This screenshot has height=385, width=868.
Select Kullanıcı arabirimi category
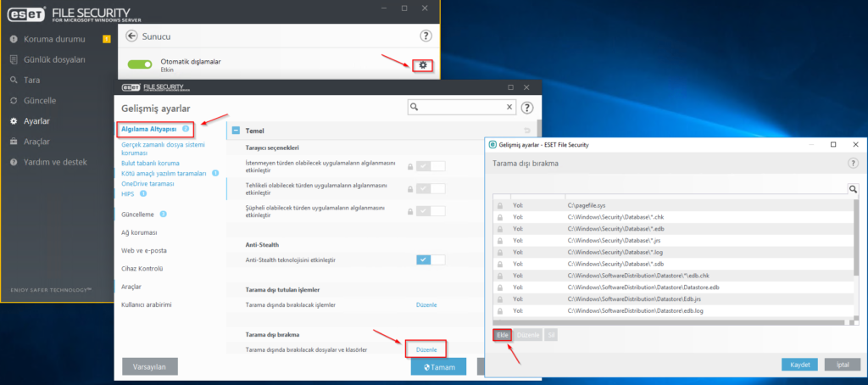(x=147, y=304)
